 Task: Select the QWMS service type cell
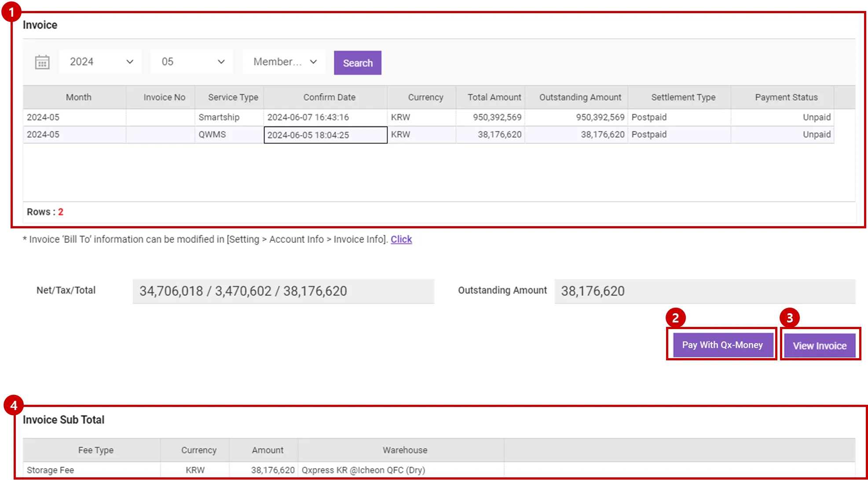212,135
